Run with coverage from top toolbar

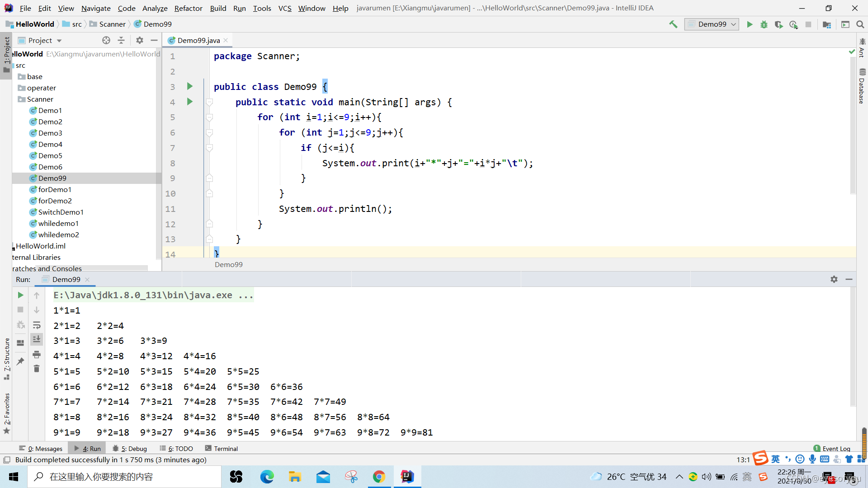point(778,24)
